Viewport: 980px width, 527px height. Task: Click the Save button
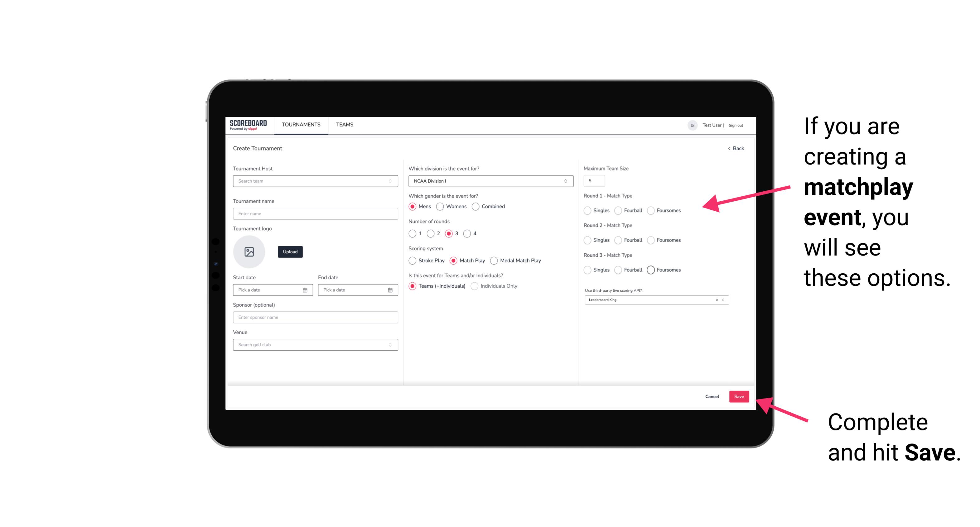[x=739, y=396]
